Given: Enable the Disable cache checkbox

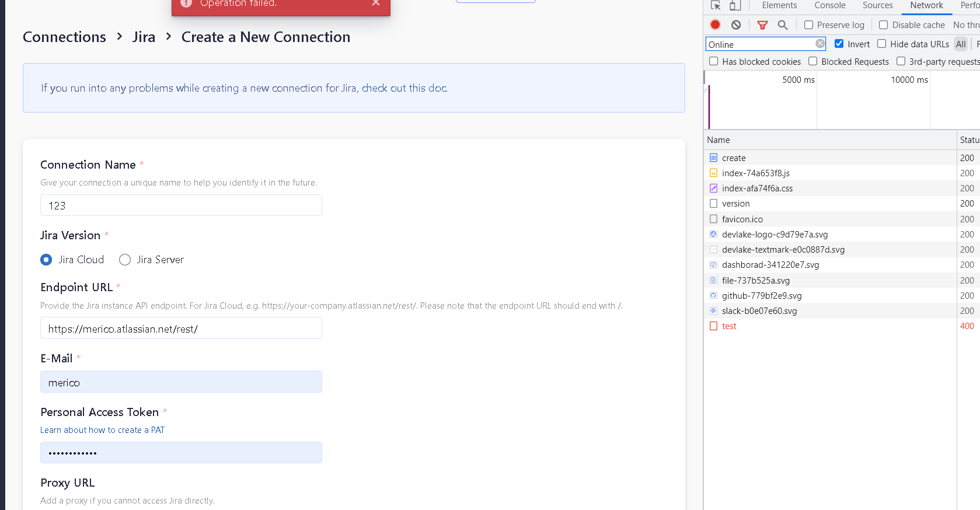Looking at the screenshot, I should pos(883,25).
